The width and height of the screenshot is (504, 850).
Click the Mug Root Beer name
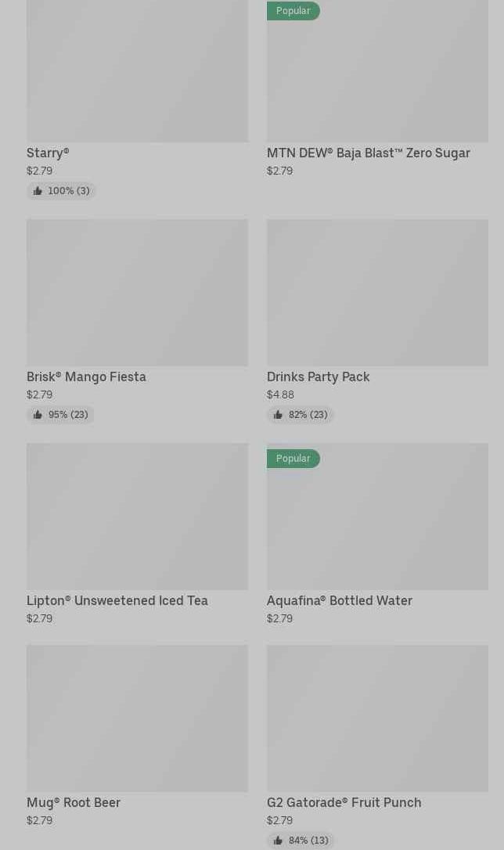coord(74,802)
